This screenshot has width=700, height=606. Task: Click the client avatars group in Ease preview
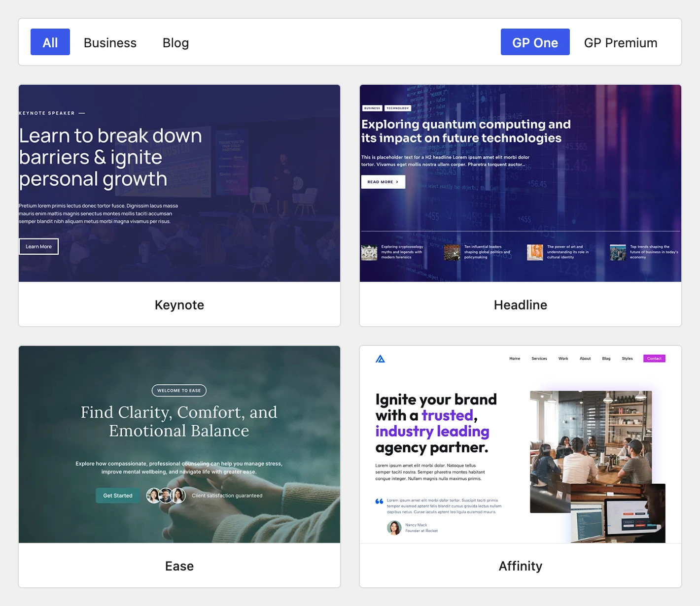click(166, 495)
